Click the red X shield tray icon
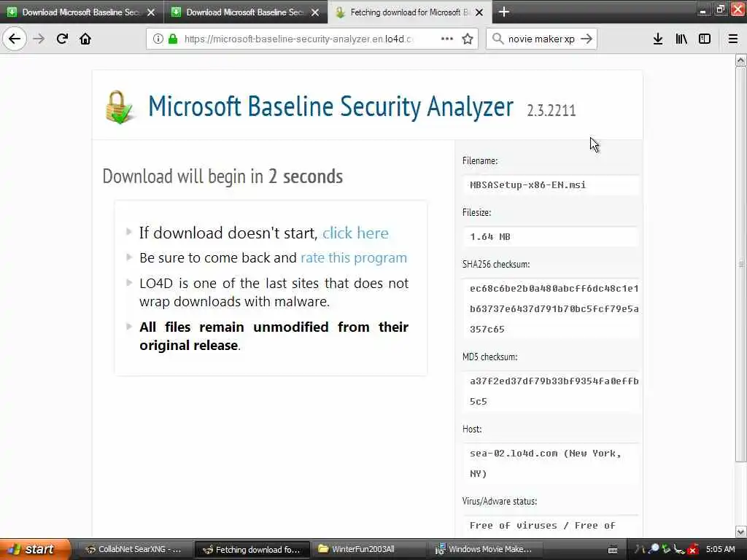Viewport: 747px width, 560px height. coord(693,550)
